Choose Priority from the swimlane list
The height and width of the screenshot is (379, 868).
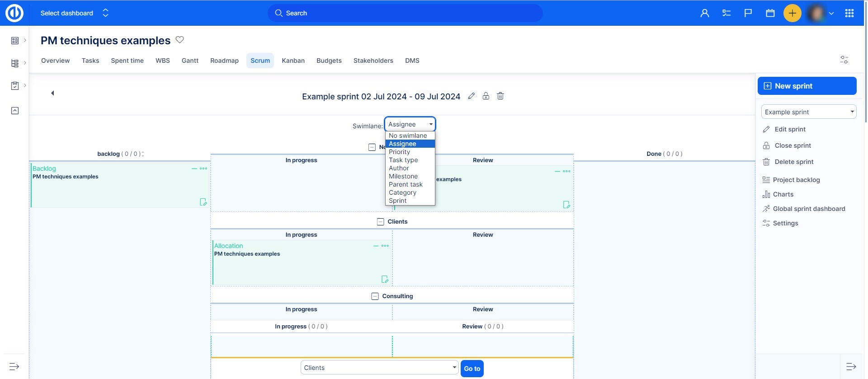pos(399,152)
